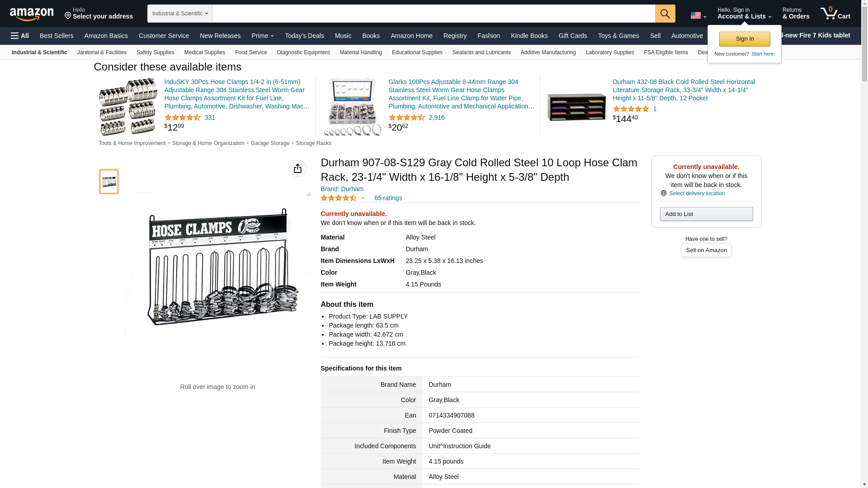Viewport: 868px width, 488px height.
Task: Open the All hamburger menu
Action: click(x=20, y=36)
